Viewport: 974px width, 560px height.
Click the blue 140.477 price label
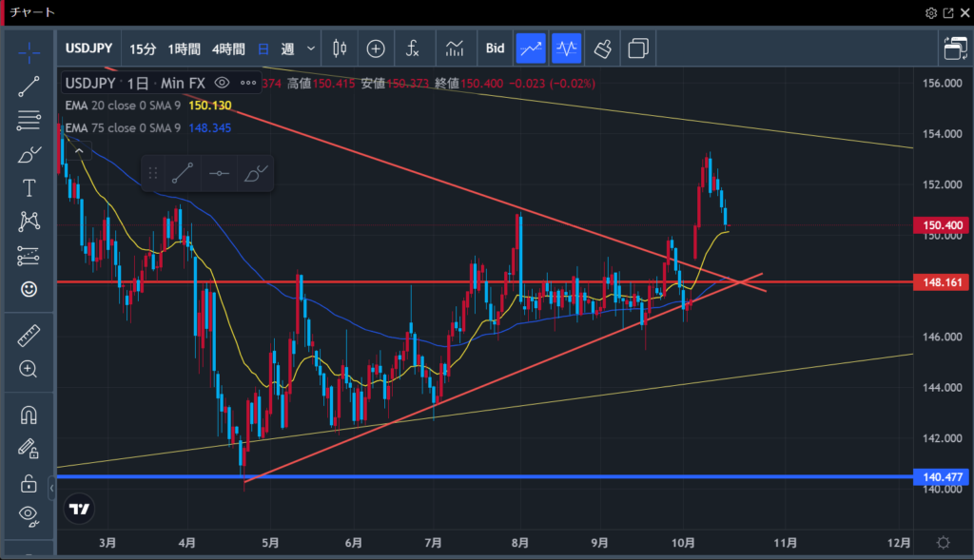tap(939, 476)
